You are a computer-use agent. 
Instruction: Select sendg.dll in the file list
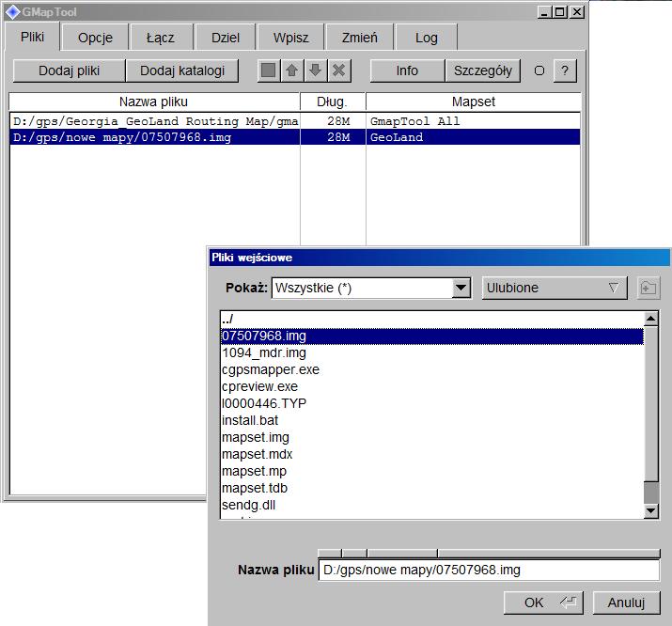(432, 505)
